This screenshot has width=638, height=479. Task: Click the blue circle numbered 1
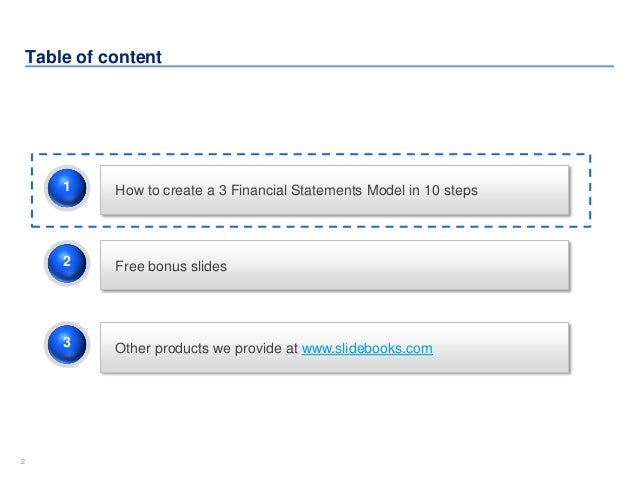pyautogui.click(x=67, y=188)
